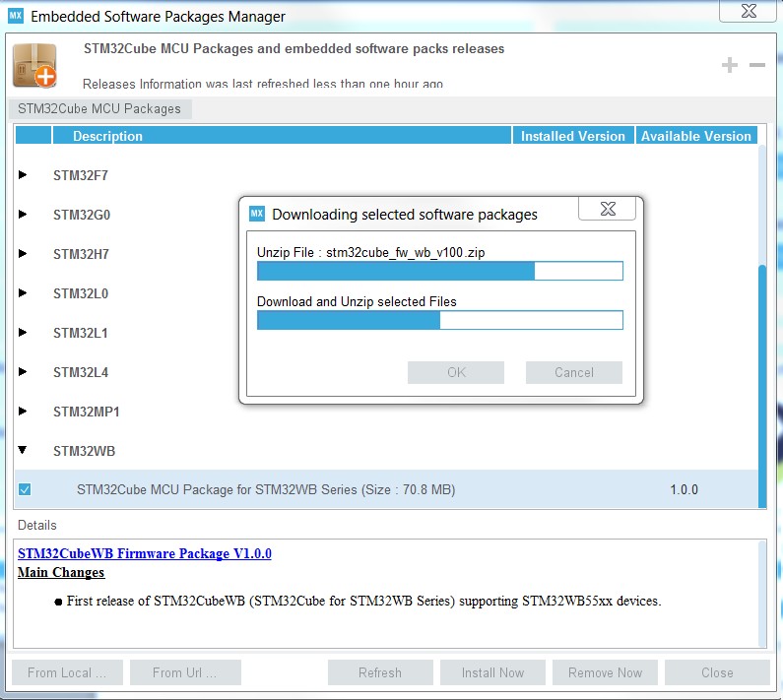Expand the STM32G0 tree node
The height and width of the screenshot is (700, 783).
(x=23, y=215)
